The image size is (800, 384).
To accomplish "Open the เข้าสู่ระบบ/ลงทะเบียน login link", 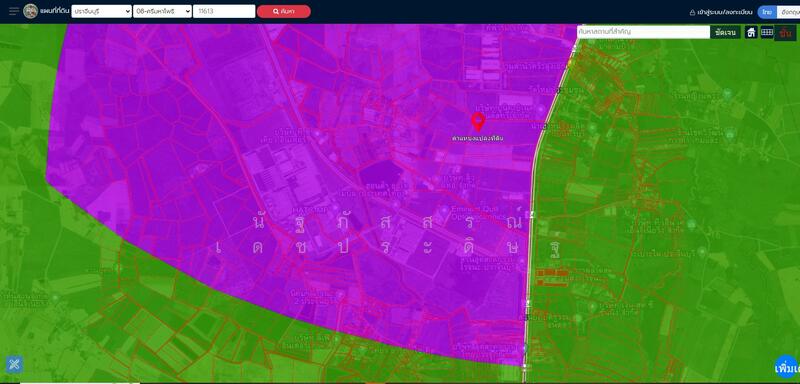I will [x=724, y=12].
